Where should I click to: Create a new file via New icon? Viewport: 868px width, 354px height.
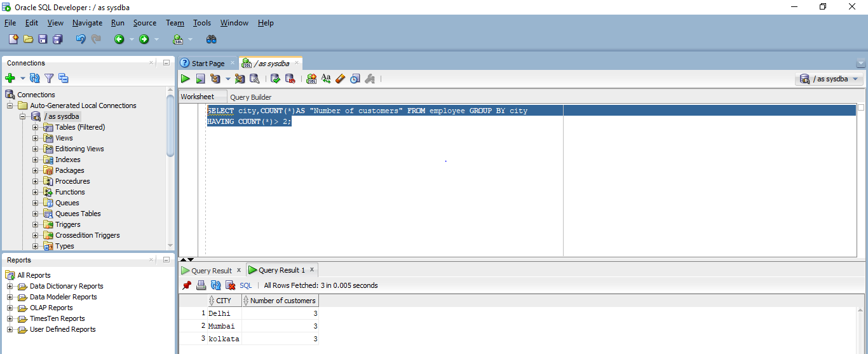[x=13, y=39]
